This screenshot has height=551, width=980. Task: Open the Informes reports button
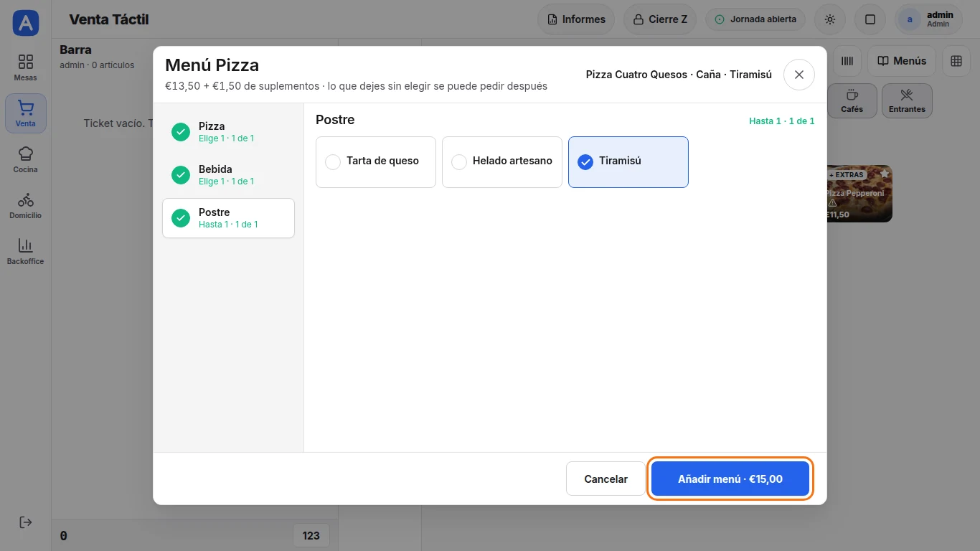point(576,19)
